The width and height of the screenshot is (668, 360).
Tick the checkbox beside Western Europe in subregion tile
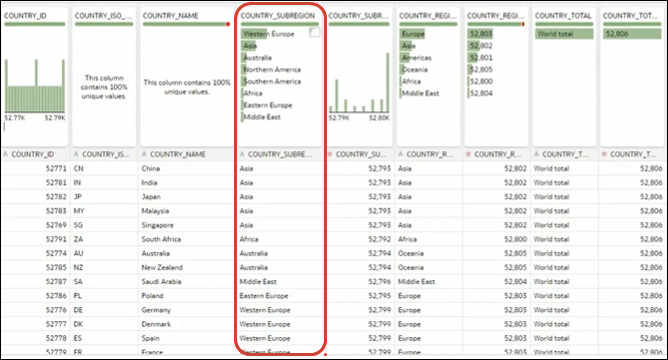coord(314,32)
